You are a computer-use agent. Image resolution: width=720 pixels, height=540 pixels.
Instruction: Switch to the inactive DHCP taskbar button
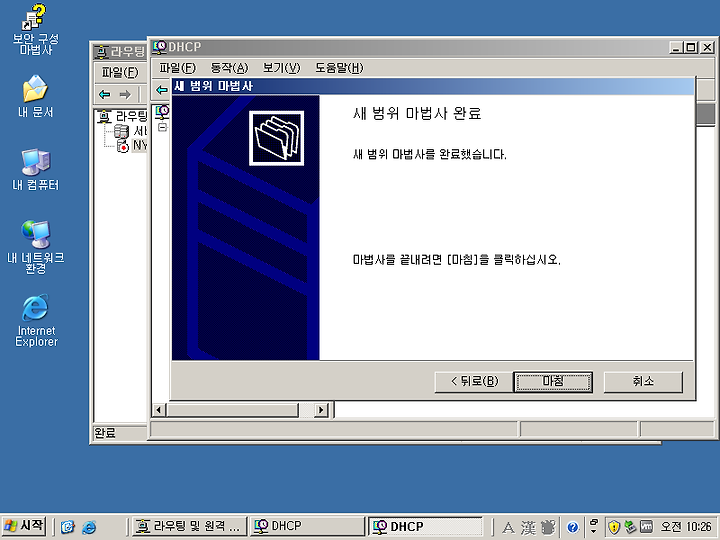click(307, 526)
